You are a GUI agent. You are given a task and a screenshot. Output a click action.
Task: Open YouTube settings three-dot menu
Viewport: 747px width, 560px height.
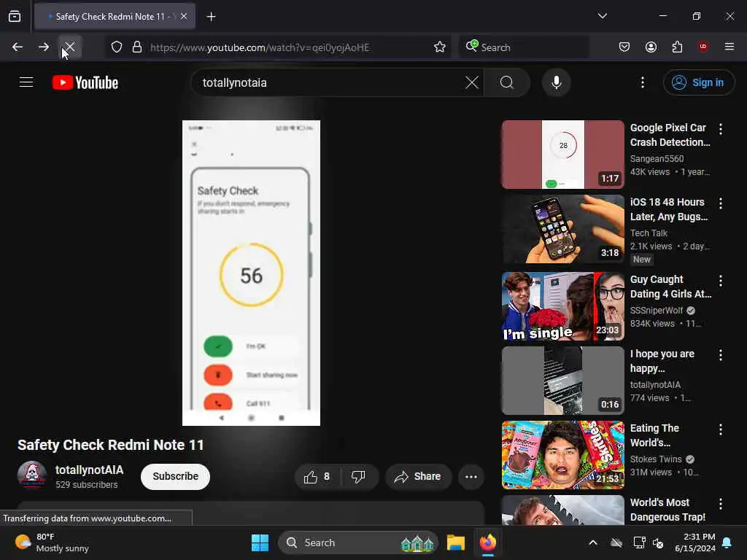pyautogui.click(x=643, y=82)
